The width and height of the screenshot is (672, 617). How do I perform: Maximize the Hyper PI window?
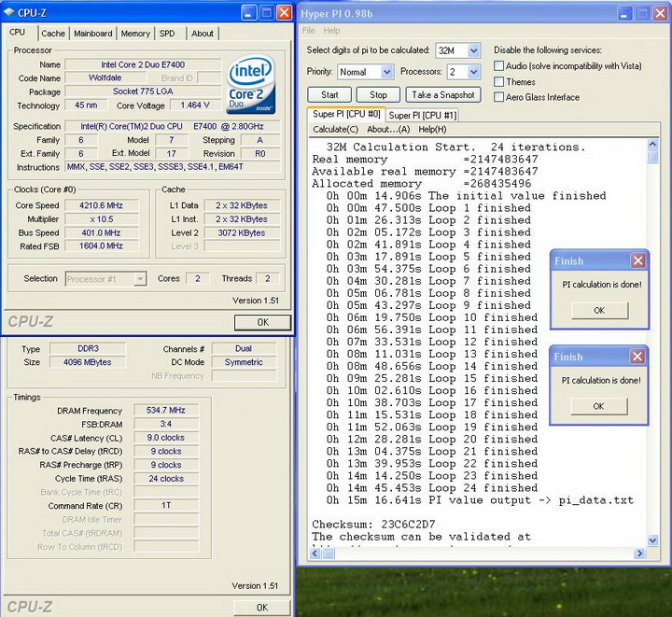tap(640, 13)
